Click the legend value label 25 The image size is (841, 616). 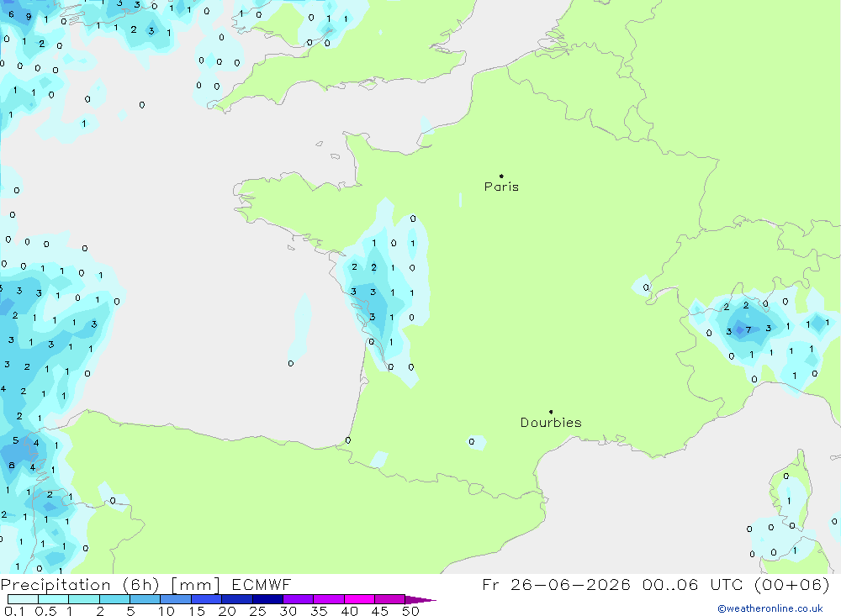click(257, 611)
